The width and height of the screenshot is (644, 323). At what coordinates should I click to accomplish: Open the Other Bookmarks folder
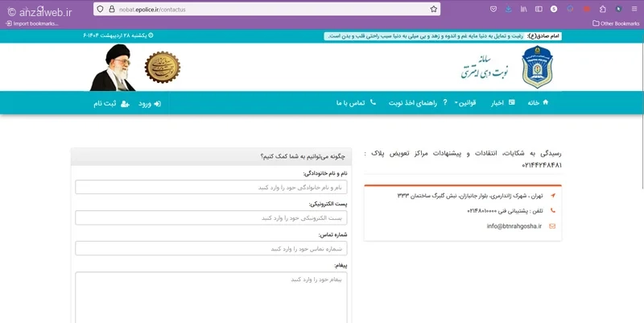(616, 23)
